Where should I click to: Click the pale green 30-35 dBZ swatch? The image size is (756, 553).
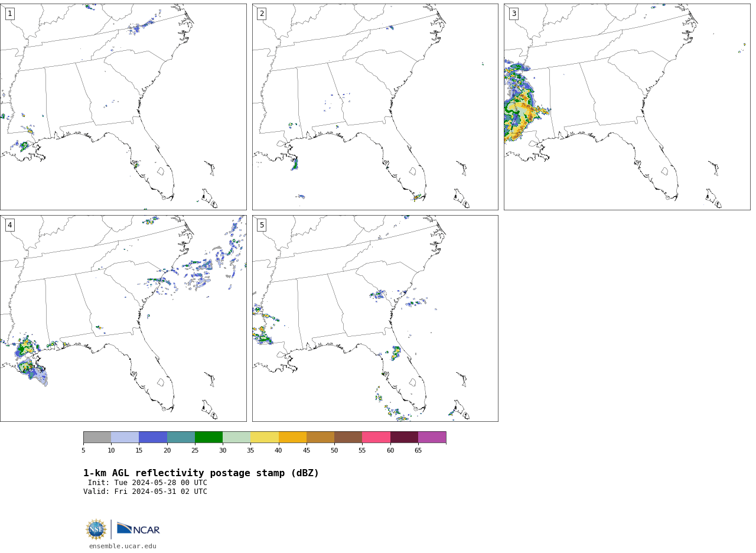237,437
